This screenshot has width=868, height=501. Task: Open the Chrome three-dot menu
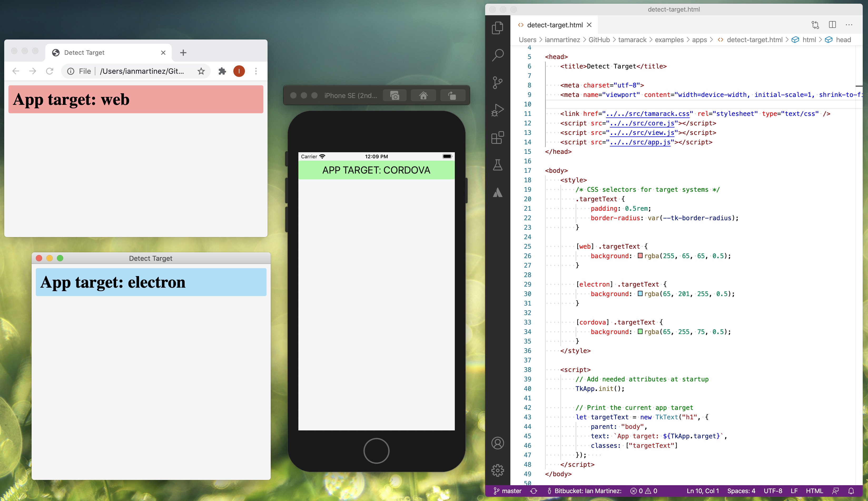tap(256, 71)
